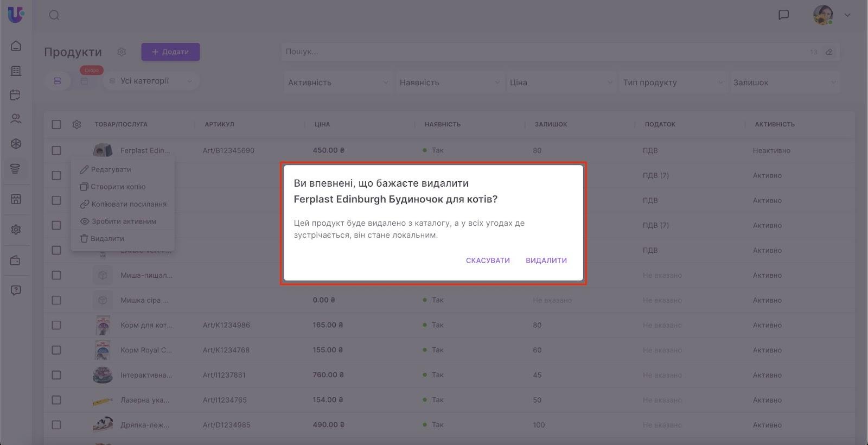Open the calendar tasks sidebar icon

click(16, 95)
